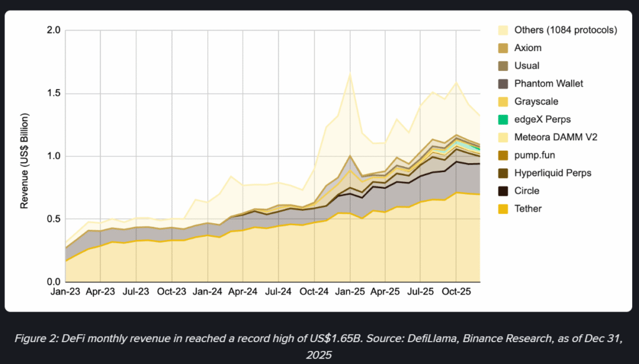Click the January 2025 revenue peak on chart

(x=350, y=74)
